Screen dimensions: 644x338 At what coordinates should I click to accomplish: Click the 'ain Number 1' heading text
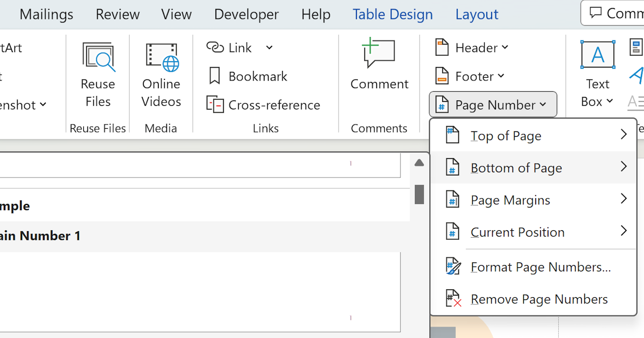pyautogui.click(x=40, y=236)
